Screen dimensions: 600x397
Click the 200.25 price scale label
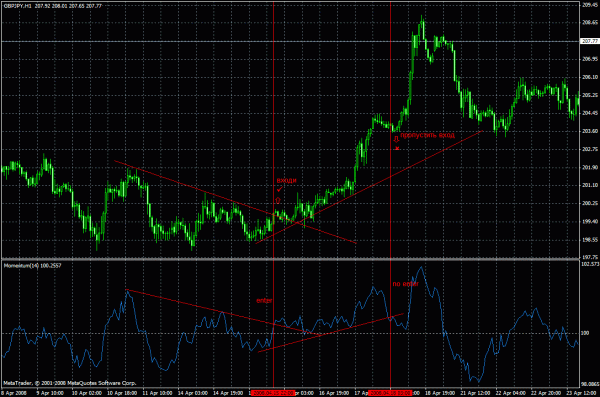[590, 203]
